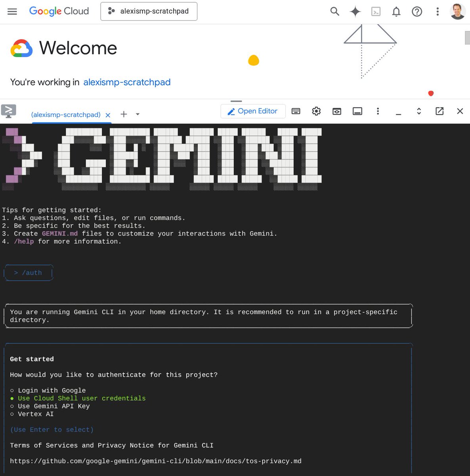Select Use Gemini API Key option
The height and width of the screenshot is (476, 470).
pyautogui.click(x=50, y=406)
